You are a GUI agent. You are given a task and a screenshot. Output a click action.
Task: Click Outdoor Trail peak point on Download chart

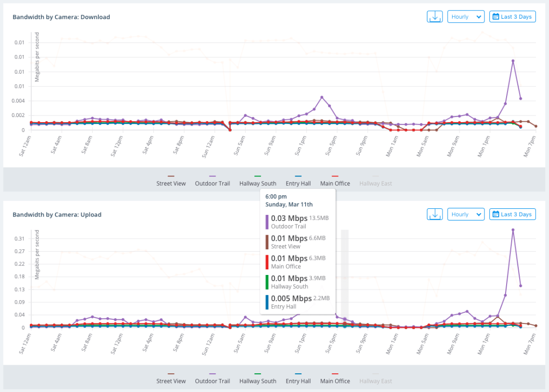point(513,61)
